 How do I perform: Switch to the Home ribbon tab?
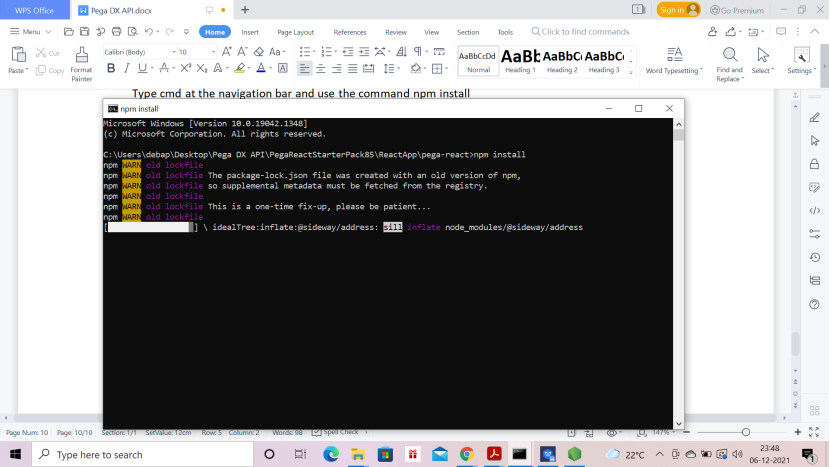pyautogui.click(x=215, y=32)
